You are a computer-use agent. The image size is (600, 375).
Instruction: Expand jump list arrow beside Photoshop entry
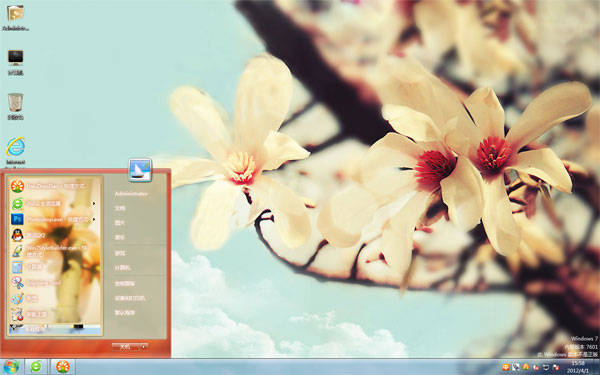pos(94,219)
